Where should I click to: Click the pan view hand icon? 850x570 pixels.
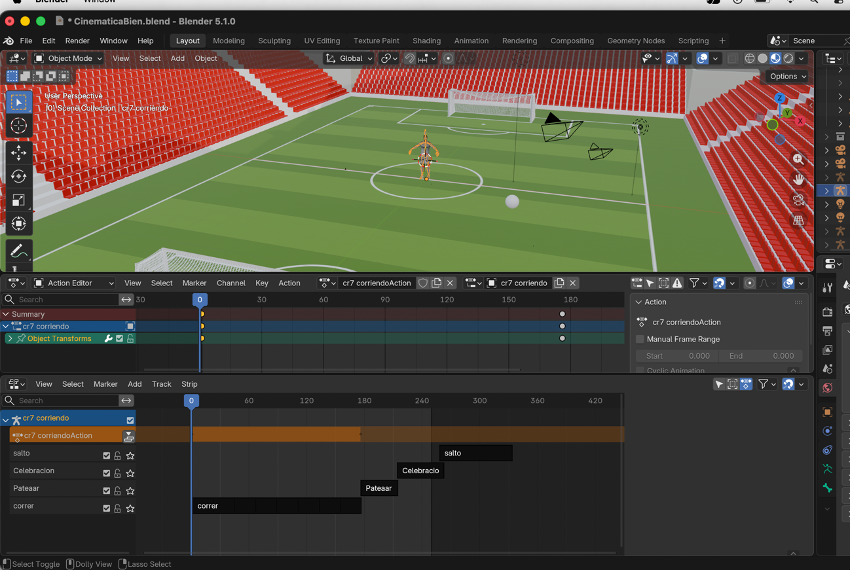pos(799,179)
